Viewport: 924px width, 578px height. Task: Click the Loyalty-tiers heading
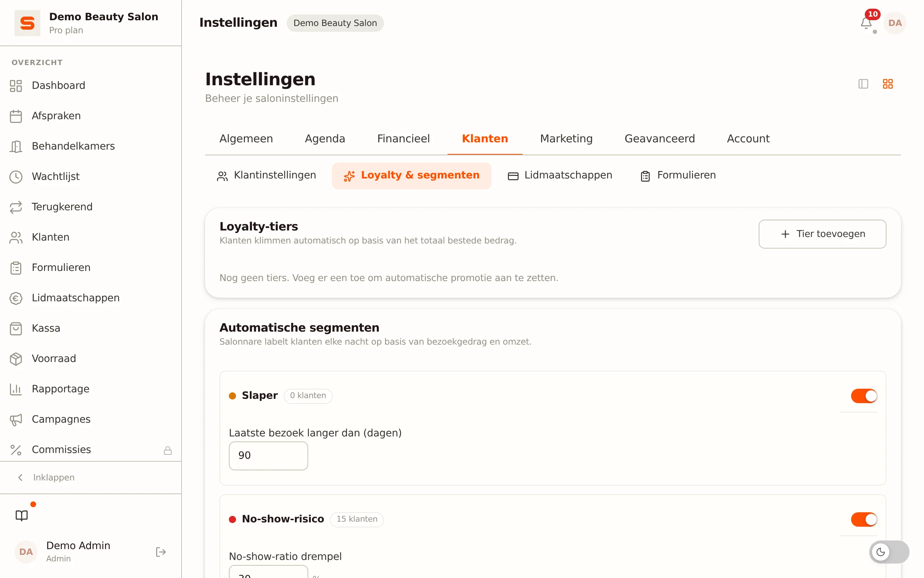(x=258, y=226)
